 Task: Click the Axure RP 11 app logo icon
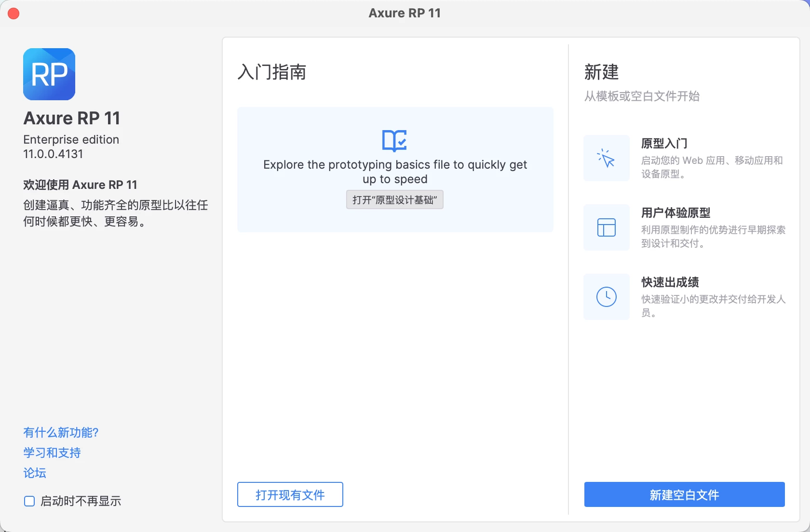point(49,74)
